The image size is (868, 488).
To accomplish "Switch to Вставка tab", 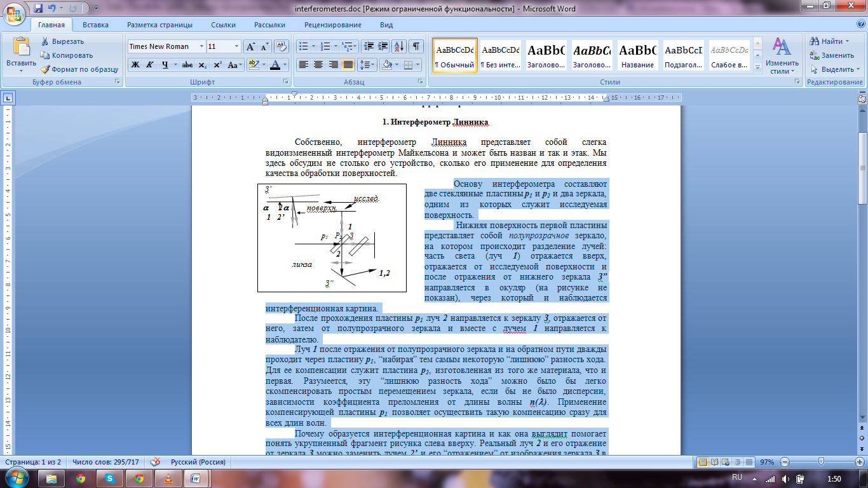I will [95, 25].
